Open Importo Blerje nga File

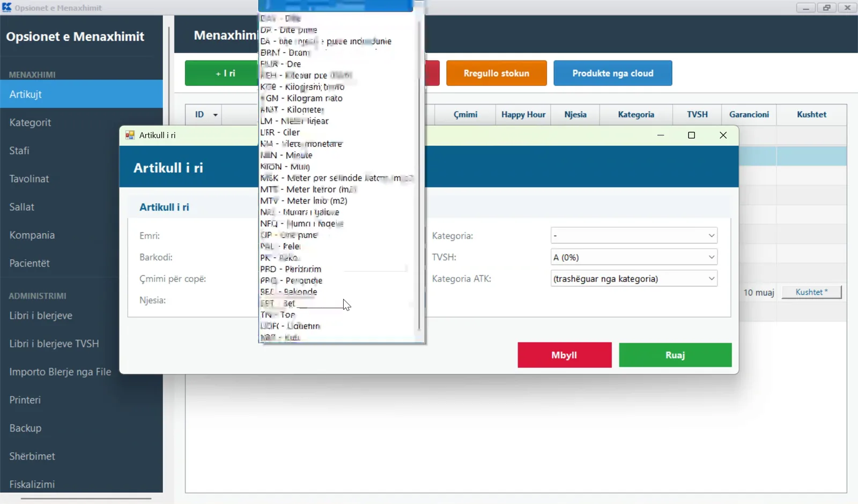click(82, 372)
